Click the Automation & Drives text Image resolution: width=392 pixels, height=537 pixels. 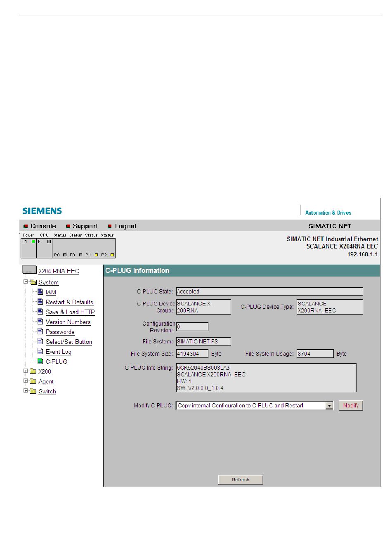pyautogui.click(x=328, y=213)
